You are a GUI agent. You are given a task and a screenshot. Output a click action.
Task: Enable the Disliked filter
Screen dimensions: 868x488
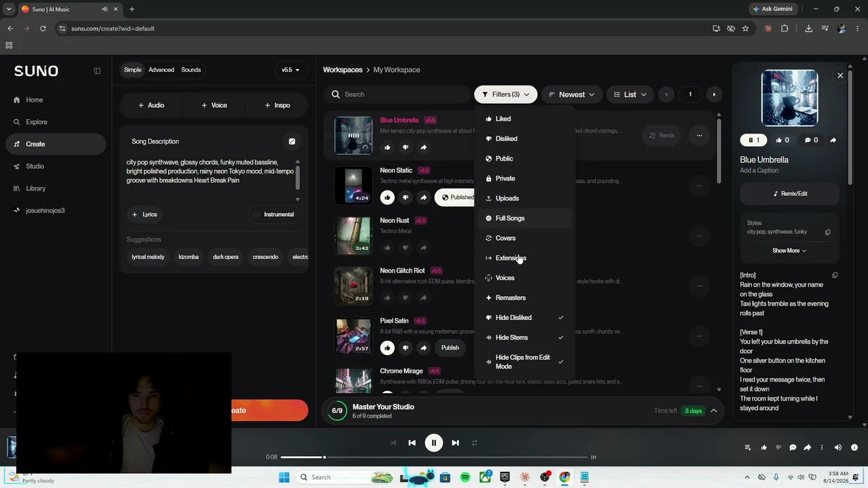pos(525,138)
